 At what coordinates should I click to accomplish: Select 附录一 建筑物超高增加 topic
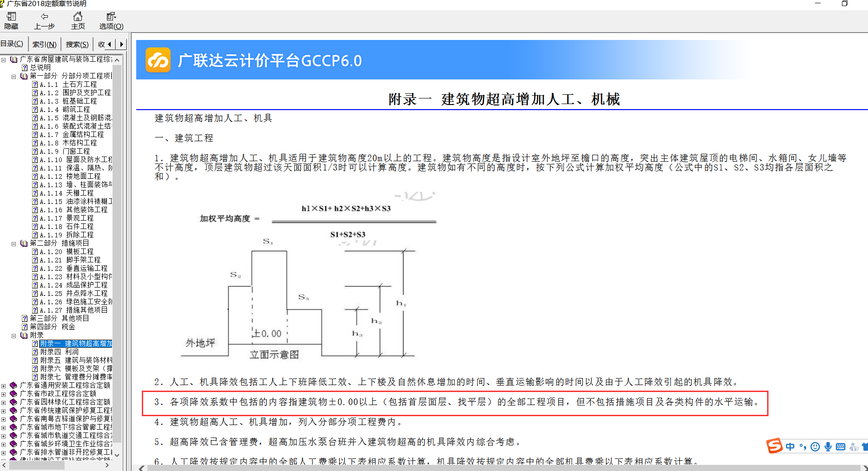click(x=76, y=344)
